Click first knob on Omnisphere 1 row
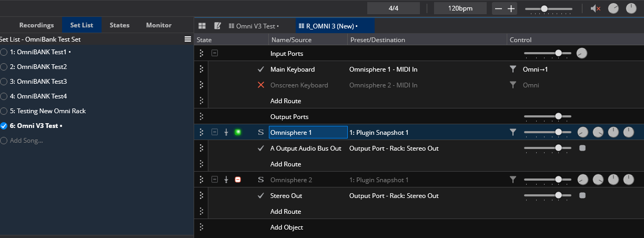 (x=582, y=132)
